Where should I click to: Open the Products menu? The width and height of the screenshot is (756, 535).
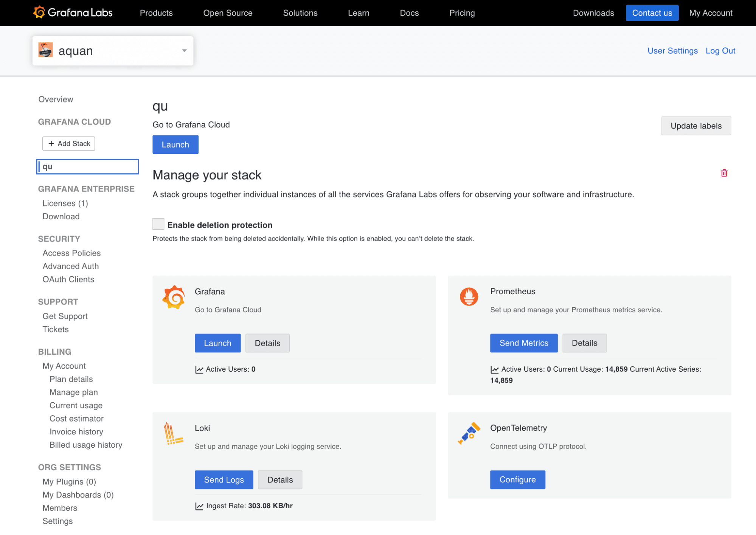pos(156,12)
